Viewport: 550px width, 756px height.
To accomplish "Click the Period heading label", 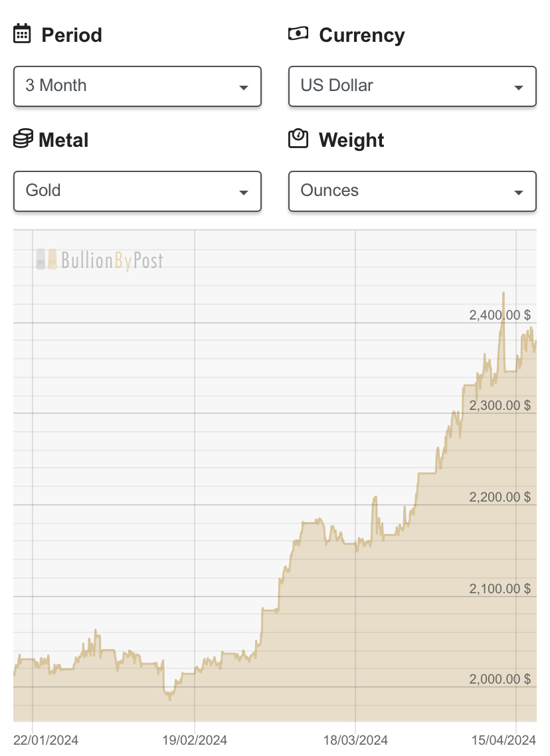I will [x=72, y=35].
